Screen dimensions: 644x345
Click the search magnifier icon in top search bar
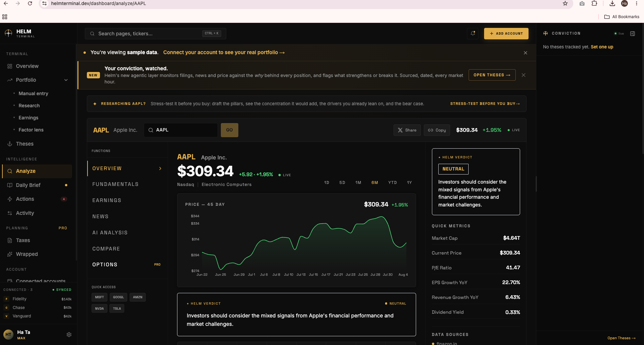pyautogui.click(x=92, y=34)
